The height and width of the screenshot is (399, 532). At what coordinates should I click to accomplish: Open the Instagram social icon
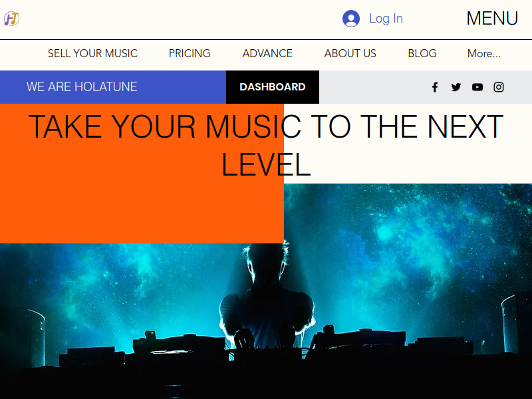pos(498,87)
